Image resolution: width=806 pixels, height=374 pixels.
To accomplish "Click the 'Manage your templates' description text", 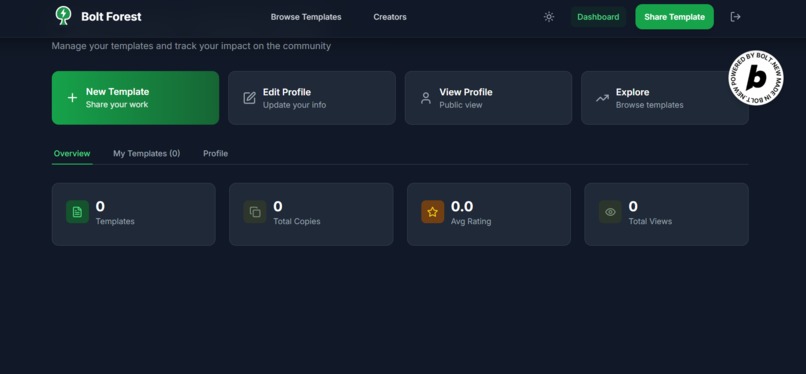I will 191,46.
